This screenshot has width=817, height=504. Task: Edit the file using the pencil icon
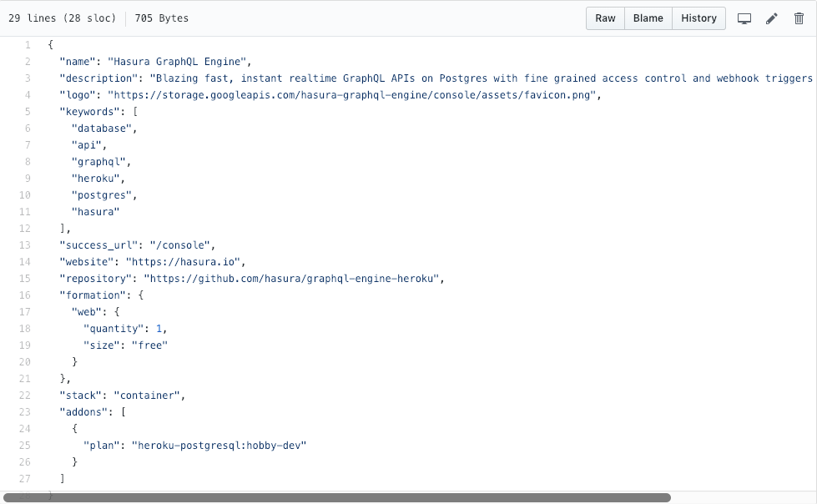[771, 18]
